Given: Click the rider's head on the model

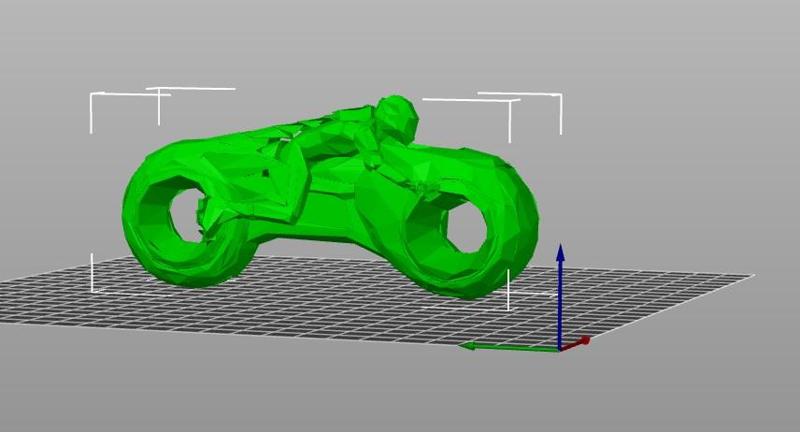Looking at the screenshot, I should (397, 117).
